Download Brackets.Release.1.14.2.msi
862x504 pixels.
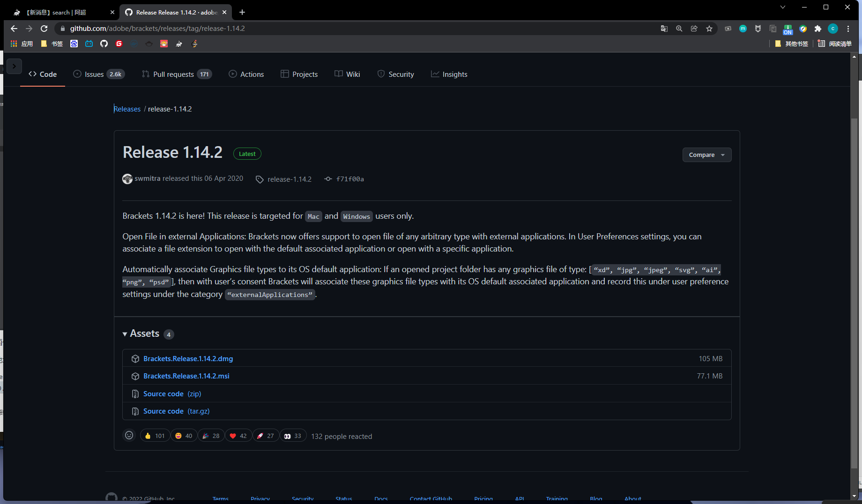[x=186, y=376]
